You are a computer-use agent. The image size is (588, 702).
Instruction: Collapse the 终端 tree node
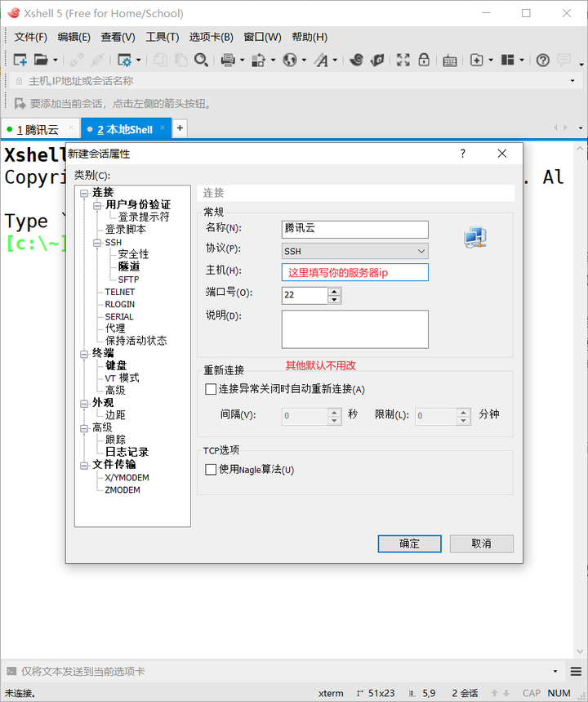pyautogui.click(x=83, y=354)
